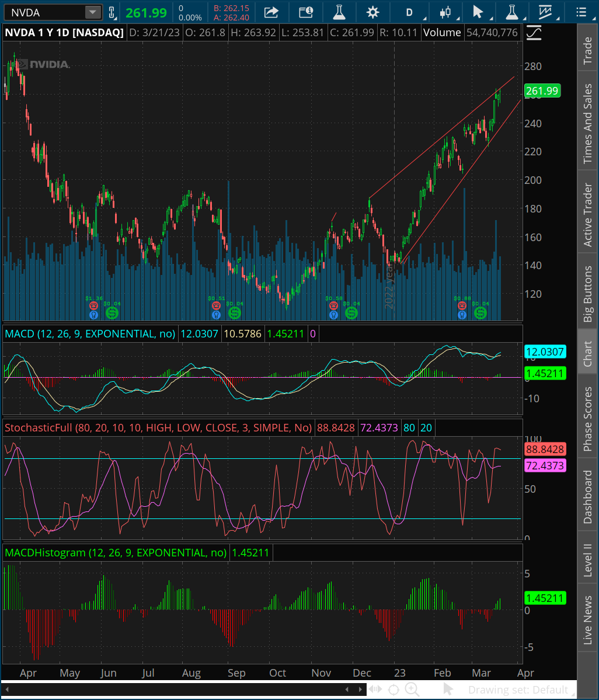
Task: Click the cyan 12.0307 MACD value bubble
Action: pyautogui.click(x=545, y=352)
